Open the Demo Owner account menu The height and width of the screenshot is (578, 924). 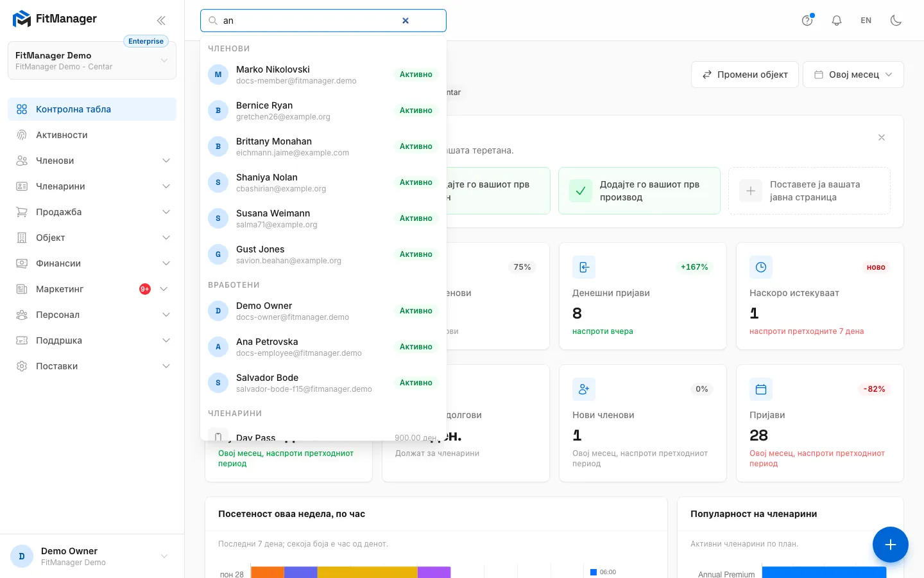[92, 556]
